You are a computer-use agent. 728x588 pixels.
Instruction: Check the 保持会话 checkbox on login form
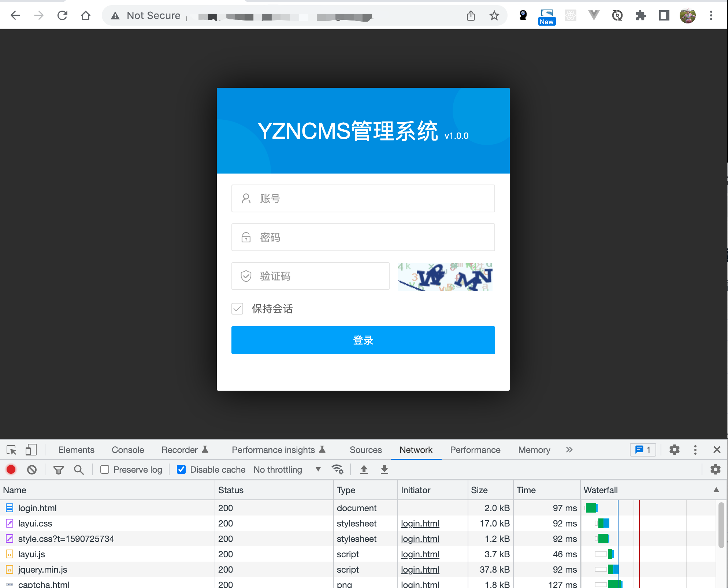(237, 309)
